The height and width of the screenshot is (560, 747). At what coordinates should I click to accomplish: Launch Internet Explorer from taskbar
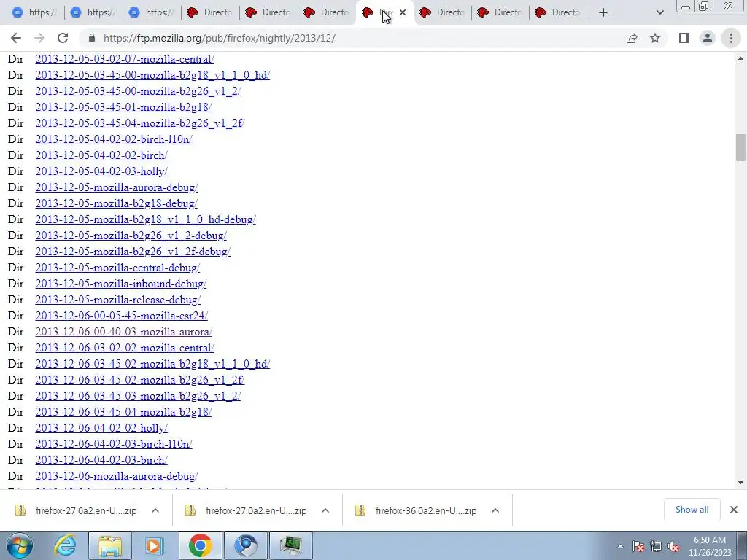point(65,545)
